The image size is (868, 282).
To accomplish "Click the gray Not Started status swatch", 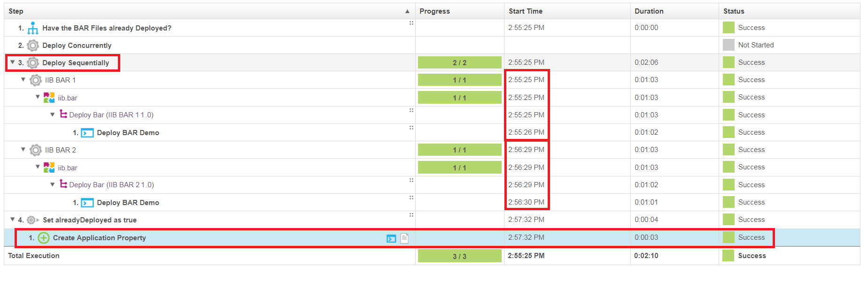I will pyautogui.click(x=728, y=45).
